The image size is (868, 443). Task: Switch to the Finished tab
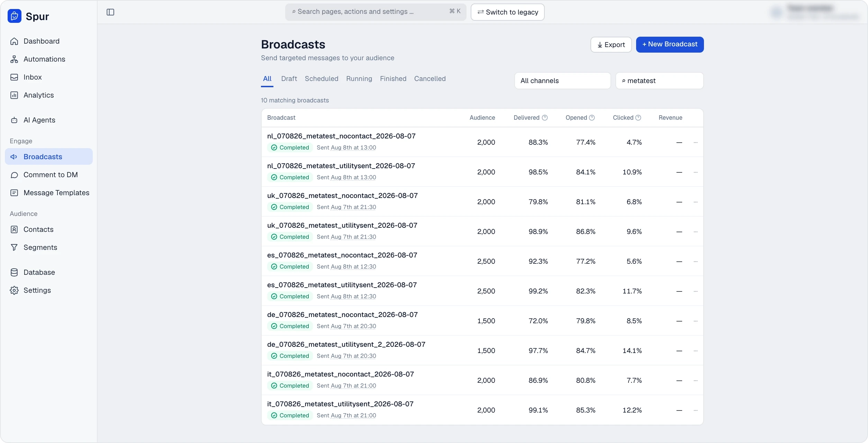(393, 79)
